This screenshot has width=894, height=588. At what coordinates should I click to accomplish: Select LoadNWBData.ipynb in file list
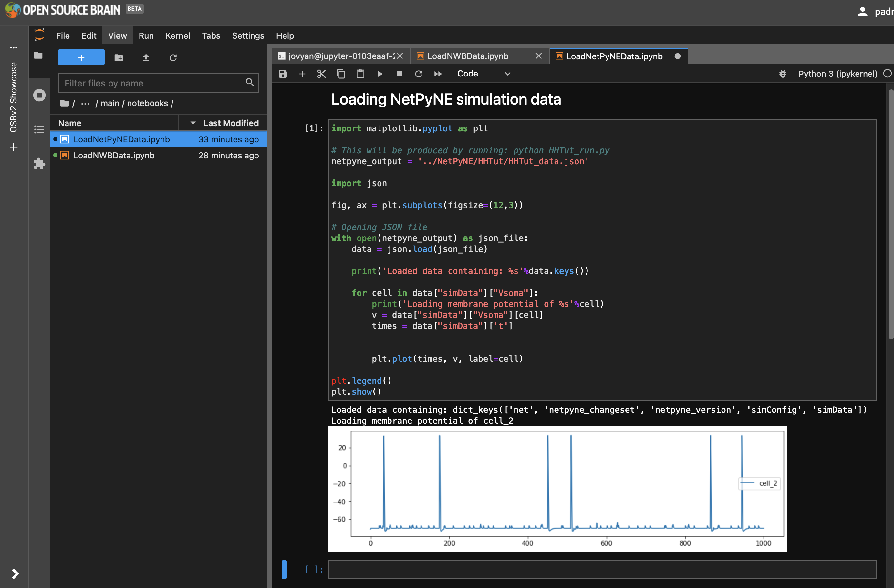159,155
